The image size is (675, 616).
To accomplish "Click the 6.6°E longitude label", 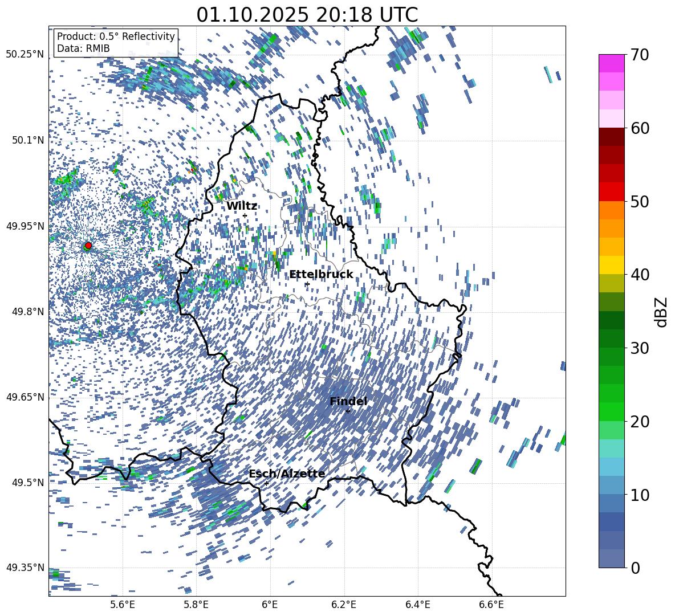I will point(491,605).
